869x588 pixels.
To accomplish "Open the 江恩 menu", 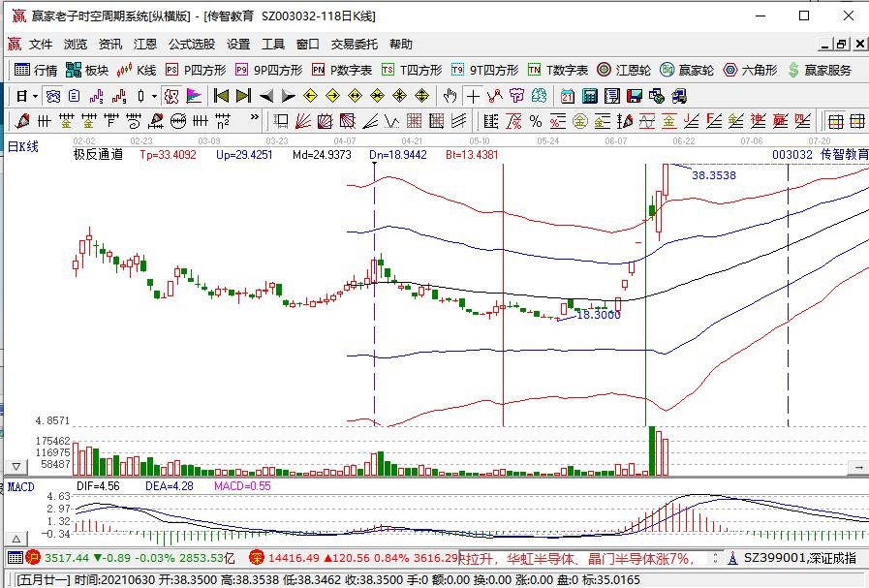I will (x=145, y=45).
